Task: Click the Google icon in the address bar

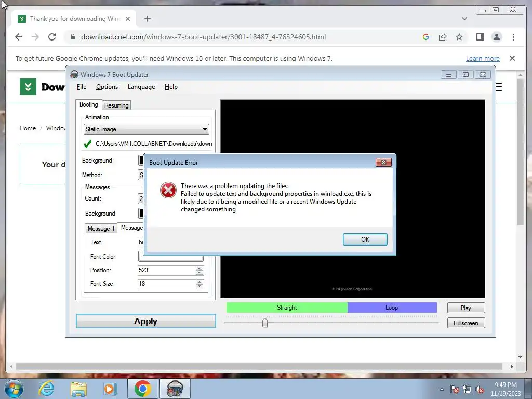Action: click(426, 37)
